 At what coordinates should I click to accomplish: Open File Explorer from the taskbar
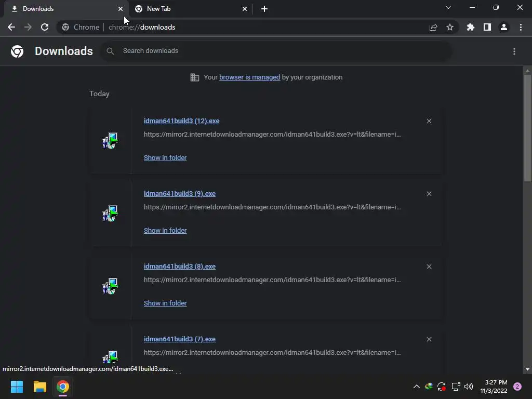39,387
